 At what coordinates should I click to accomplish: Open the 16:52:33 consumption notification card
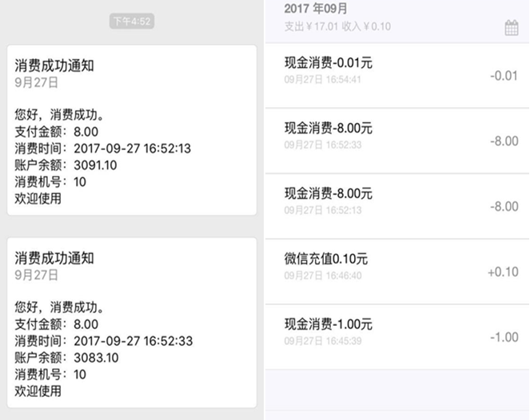(132, 323)
